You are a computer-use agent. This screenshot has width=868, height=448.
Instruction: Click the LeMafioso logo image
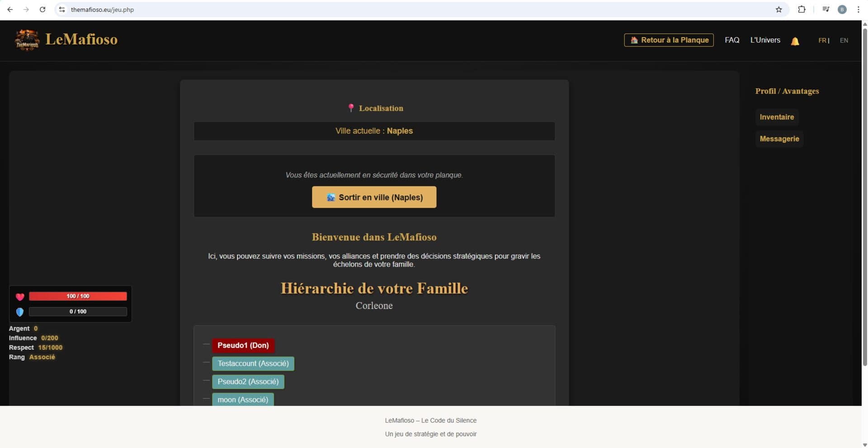[x=27, y=40]
